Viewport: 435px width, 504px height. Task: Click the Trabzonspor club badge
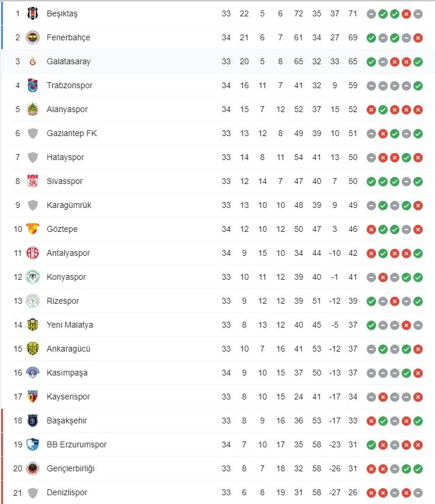[x=33, y=85]
